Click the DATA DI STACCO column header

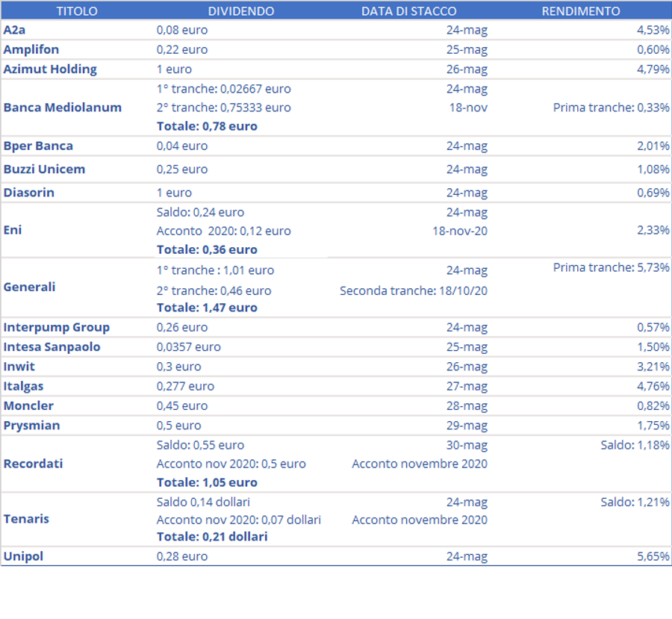click(409, 11)
